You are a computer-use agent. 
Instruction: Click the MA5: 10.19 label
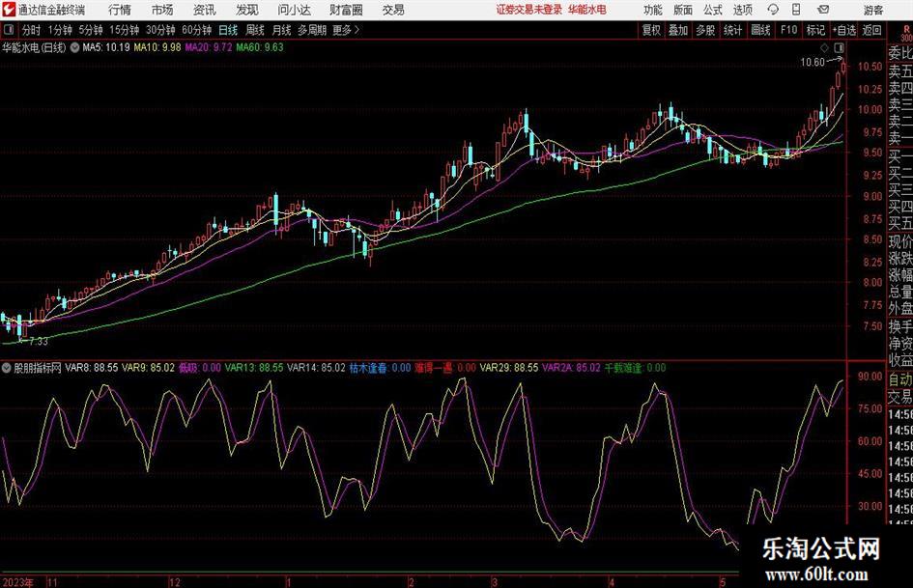pyautogui.click(x=106, y=47)
